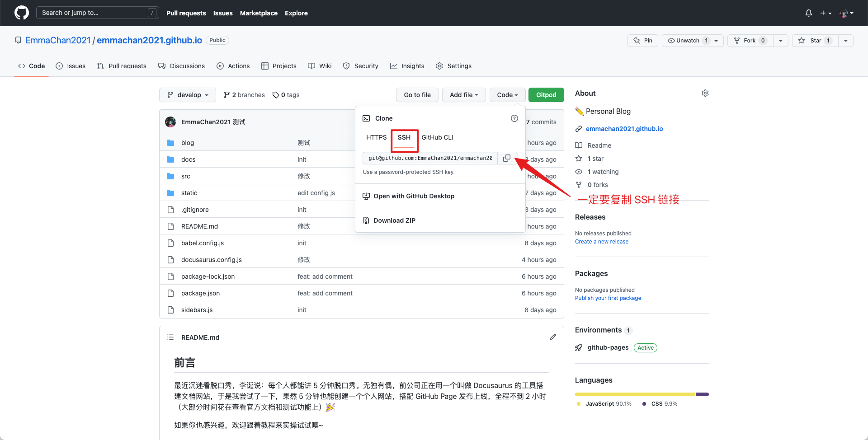Click the link icon beside the website URL
The image size is (868, 440).
(579, 129)
